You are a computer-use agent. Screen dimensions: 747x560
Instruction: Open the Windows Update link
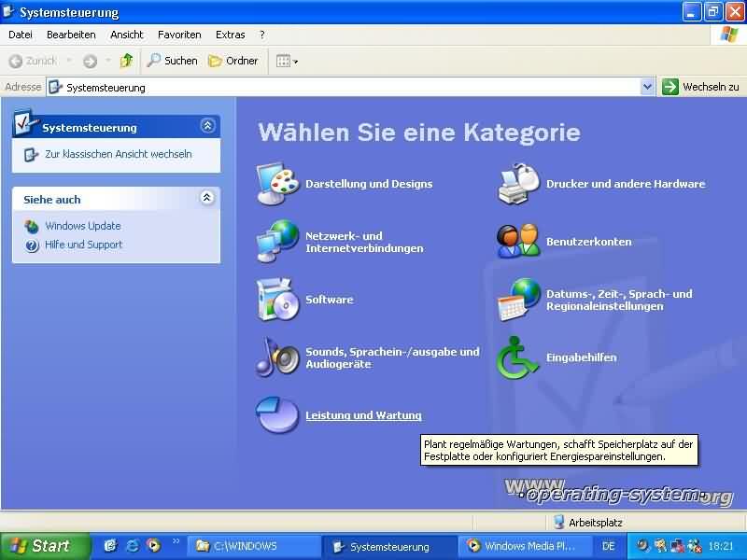[x=83, y=226]
